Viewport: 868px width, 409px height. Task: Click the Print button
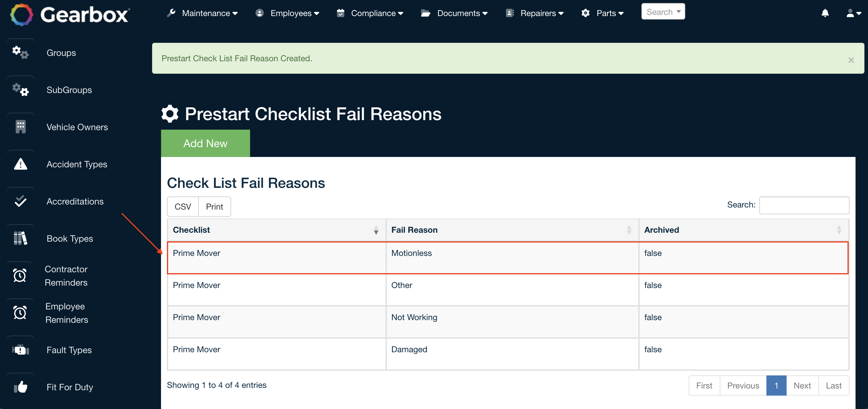pos(214,206)
